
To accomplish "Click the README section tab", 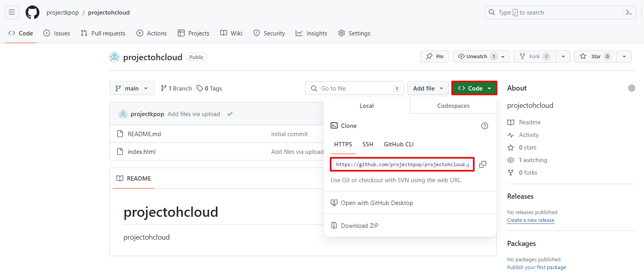I will 134,179.
